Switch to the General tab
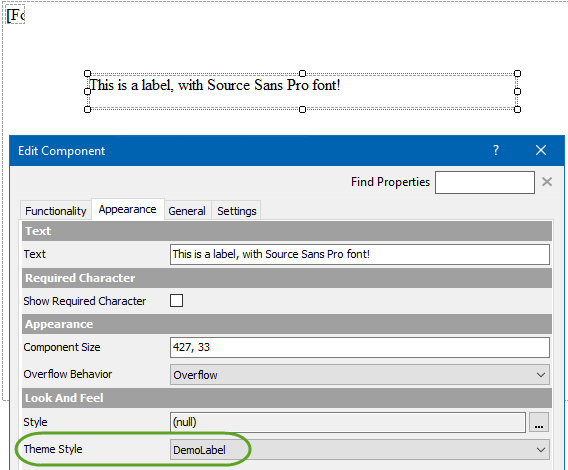568x470 pixels. 187,211
